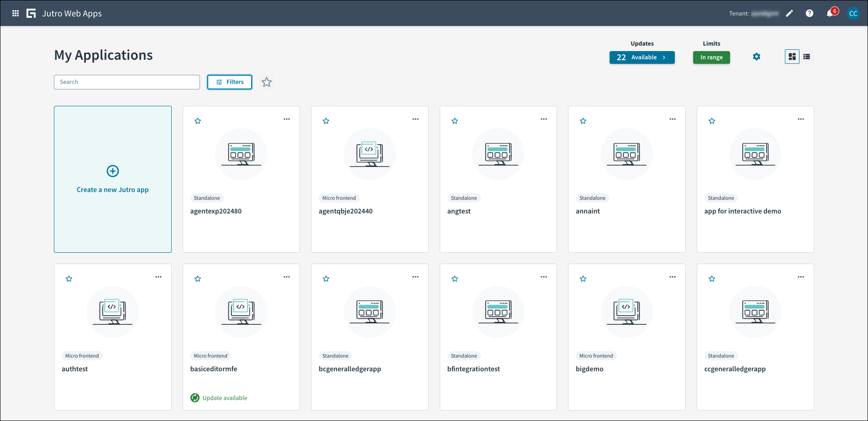Star the bigdemo application
Viewport: 868px width, 421px height.
(x=583, y=278)
